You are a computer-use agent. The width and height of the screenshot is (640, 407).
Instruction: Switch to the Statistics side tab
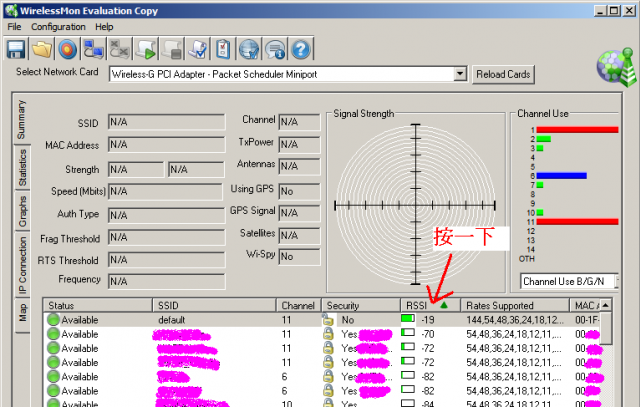pyautogui.click(x=22, y=167)
